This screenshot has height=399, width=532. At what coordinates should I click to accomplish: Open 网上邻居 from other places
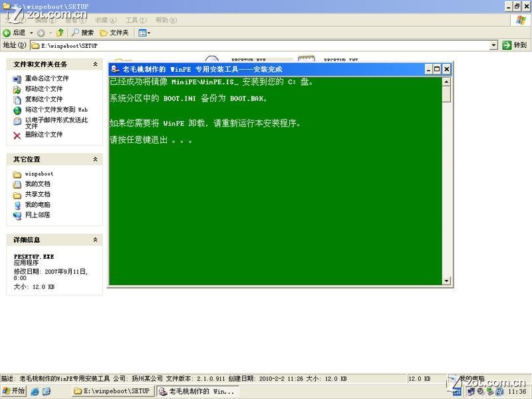pos(37,215)
